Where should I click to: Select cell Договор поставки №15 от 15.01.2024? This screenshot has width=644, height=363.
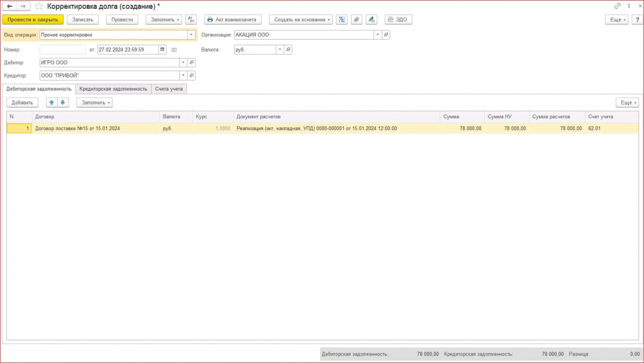tap(96, 128)
